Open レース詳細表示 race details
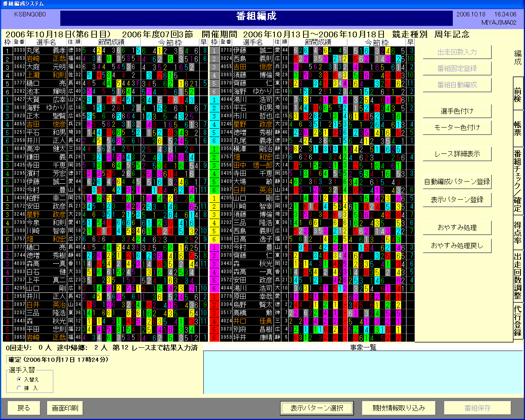525x420 pixels. tap(457, 154)
